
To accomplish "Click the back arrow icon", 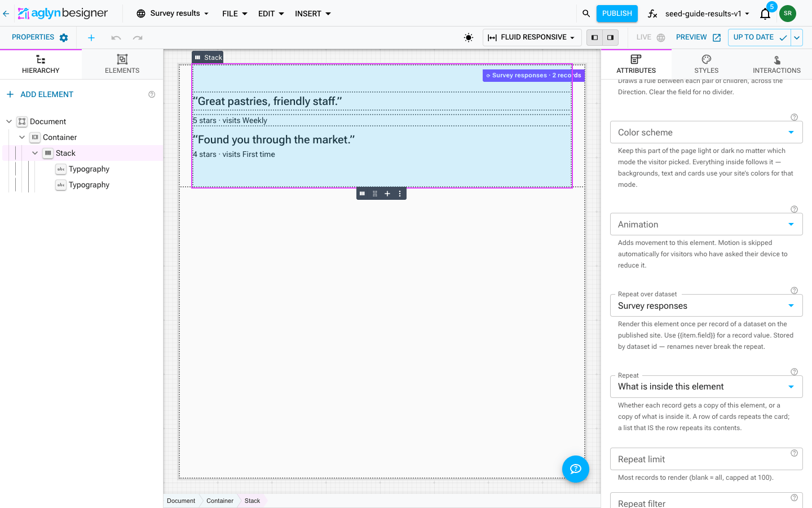I will point(6,14).
